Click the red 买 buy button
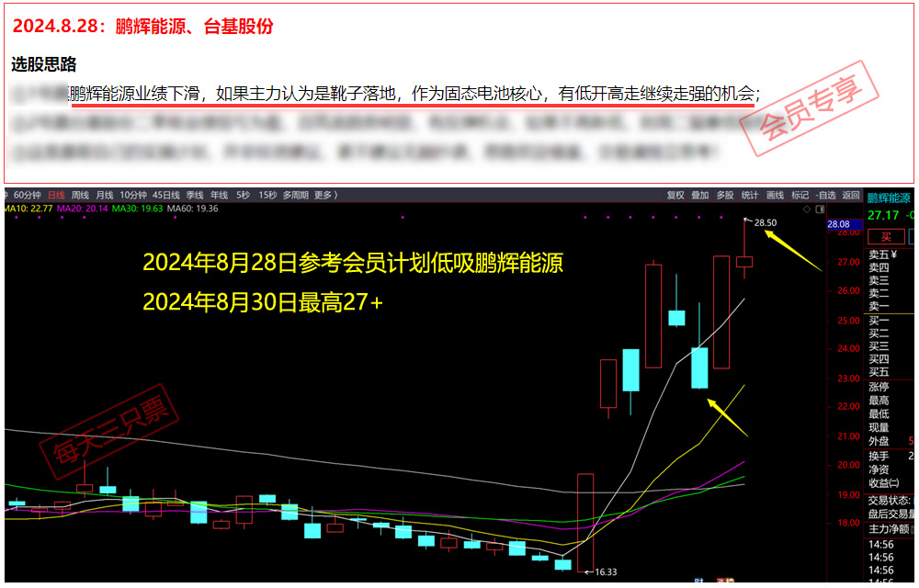The width and height of the screenshot is (919, 588). pyautogui.click(x=886, y=237)
